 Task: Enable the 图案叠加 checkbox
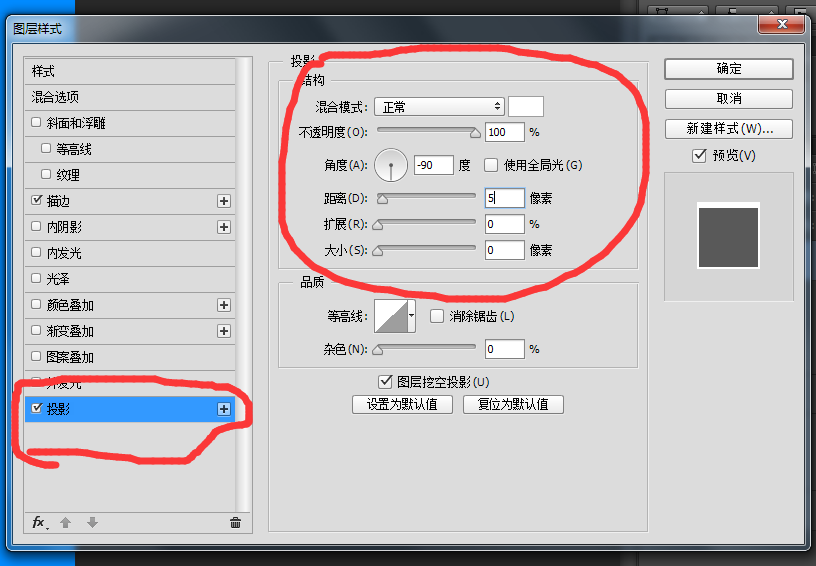pos(36,356)
